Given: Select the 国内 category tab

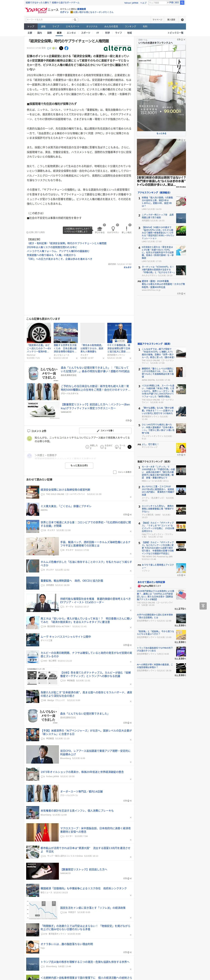Looking at the screenshot, I should tap(40, 33).
